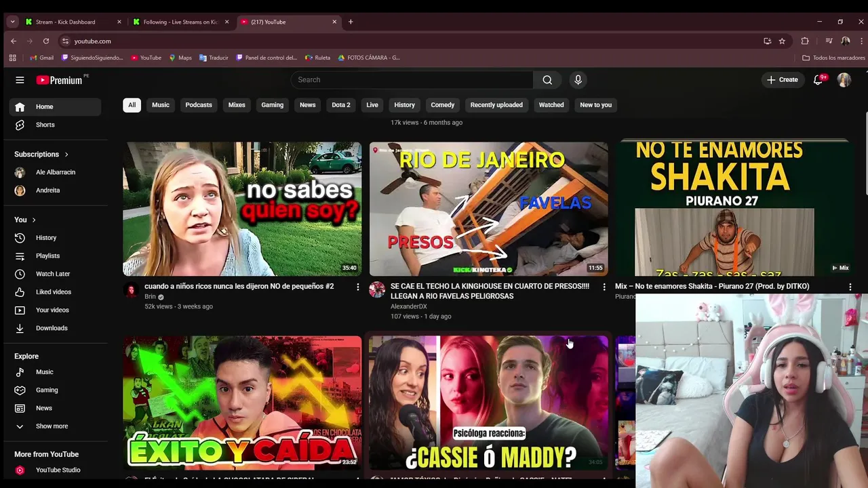Viewport: 868px width, 488px height.
Task: Open Ruleta bookmark
Action: pyautogui.click(x=318, y=58)
